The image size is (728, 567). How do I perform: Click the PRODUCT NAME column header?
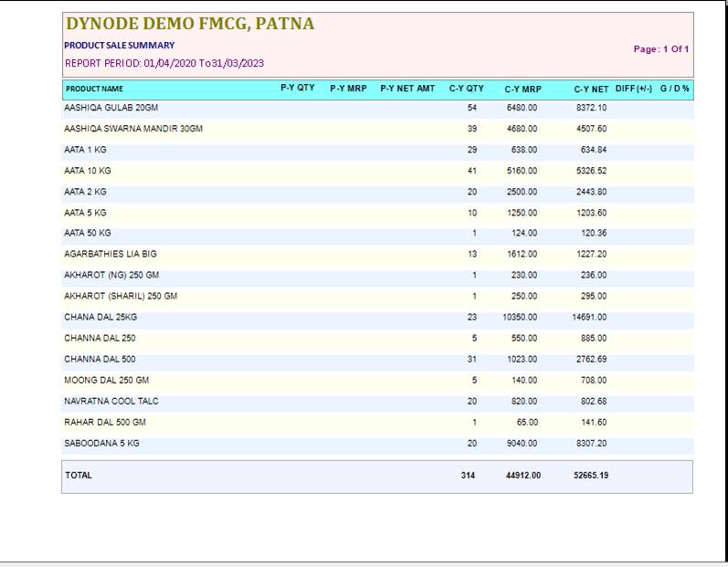coord(94,89)
